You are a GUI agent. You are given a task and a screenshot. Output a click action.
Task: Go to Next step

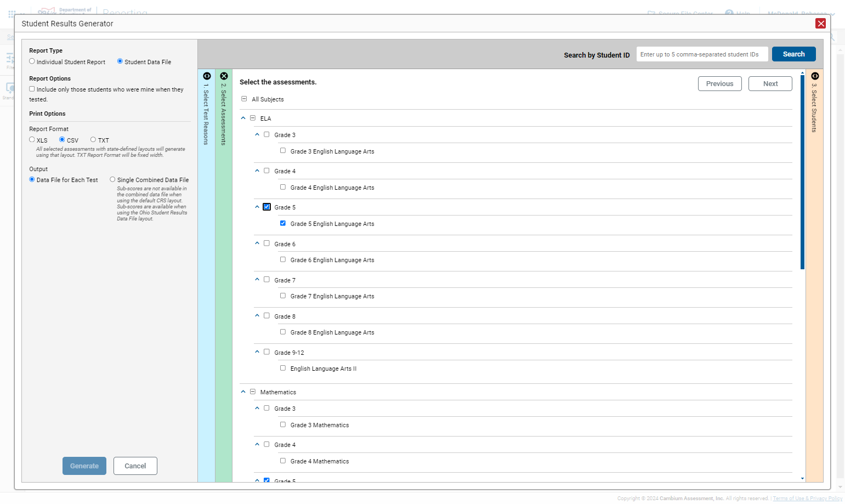[x=770, y=83]
